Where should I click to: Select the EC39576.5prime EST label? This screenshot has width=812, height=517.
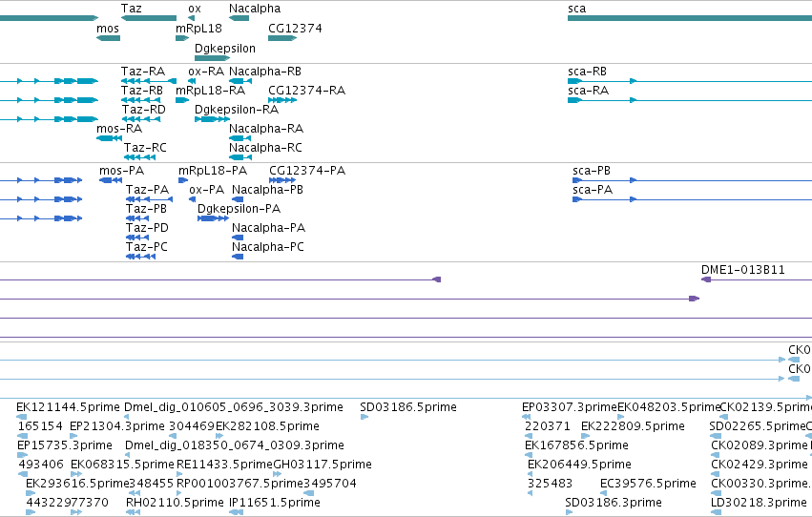(x=648, y=484)
